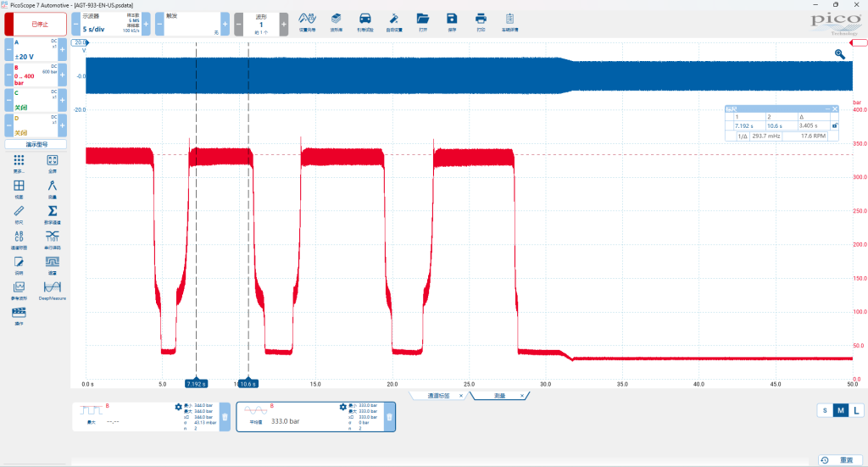The width and height of the screenshot is (868, 467).
Task: Open Channel A ±20 V range options
Action: coord(36,50)
